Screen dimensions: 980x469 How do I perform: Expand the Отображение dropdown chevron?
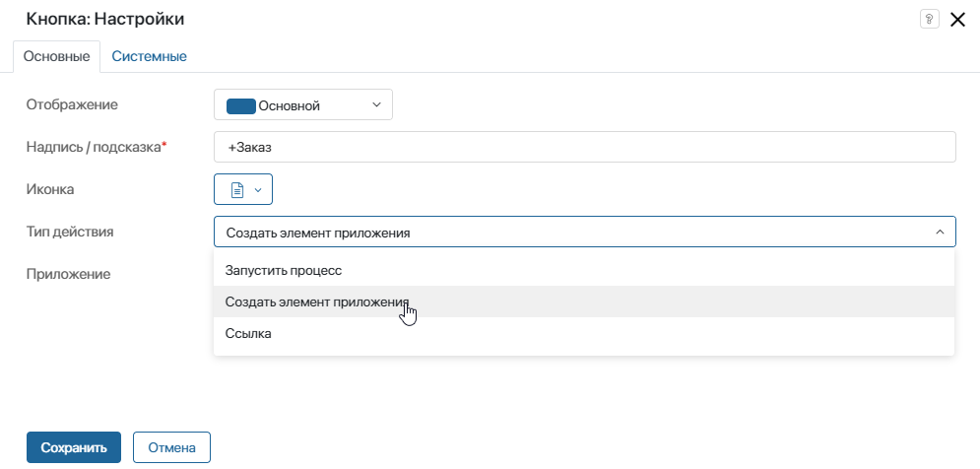(376, 105)
